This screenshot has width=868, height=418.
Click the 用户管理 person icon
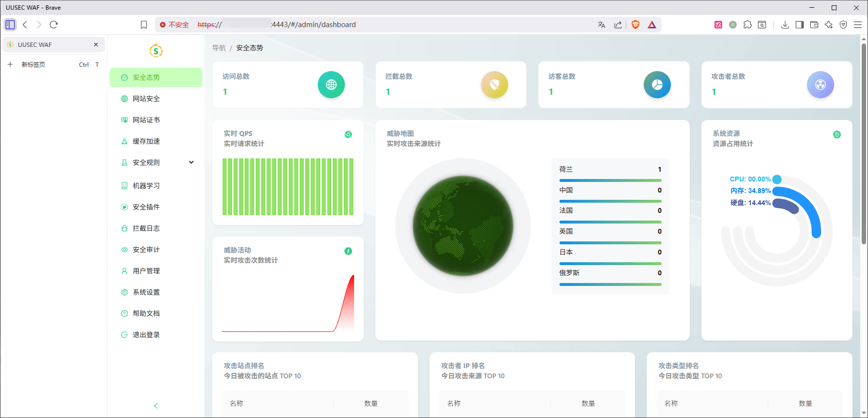124,271
